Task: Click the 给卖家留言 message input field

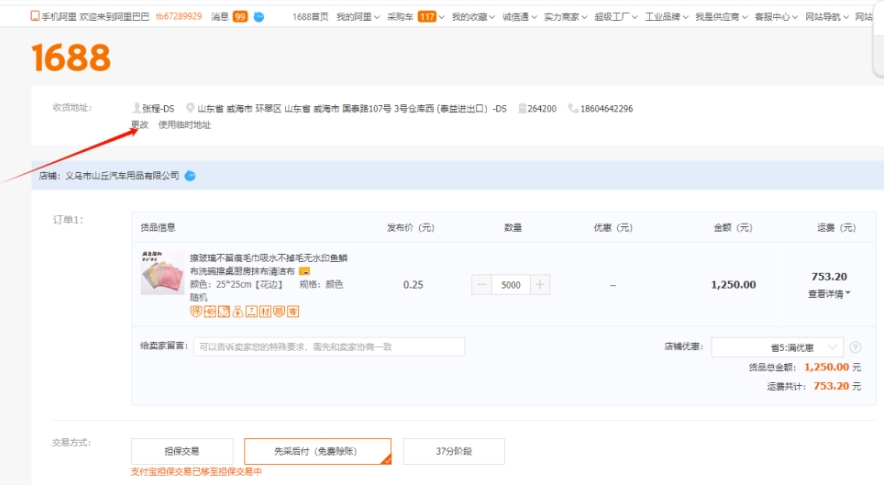Action: [329, 346]
